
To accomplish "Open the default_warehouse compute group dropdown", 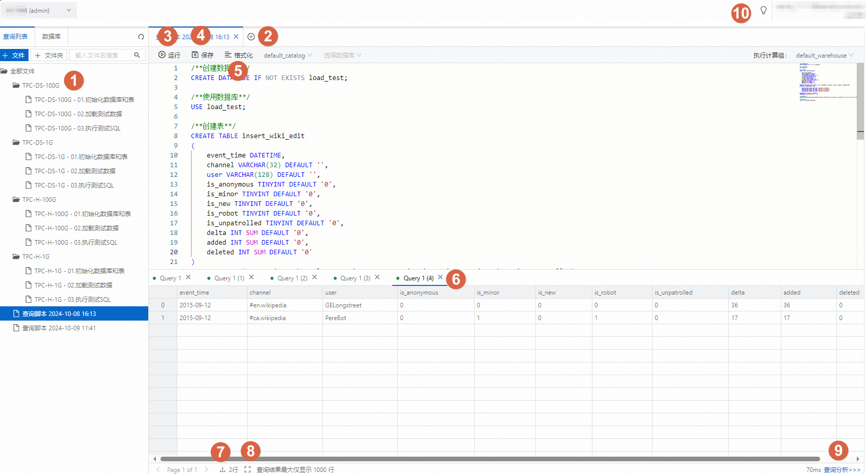I will coord(825,55).
